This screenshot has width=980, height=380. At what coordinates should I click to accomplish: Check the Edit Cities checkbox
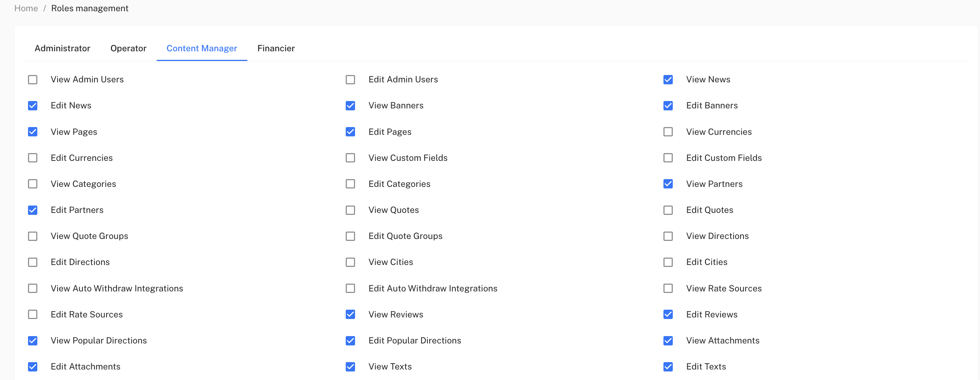pos(668,262)
